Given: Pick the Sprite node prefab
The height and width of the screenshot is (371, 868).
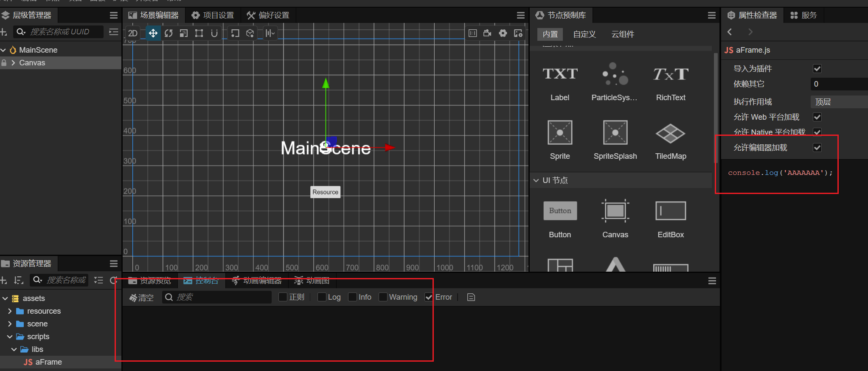Looking at the screenshot, I should tap(560, 140).
